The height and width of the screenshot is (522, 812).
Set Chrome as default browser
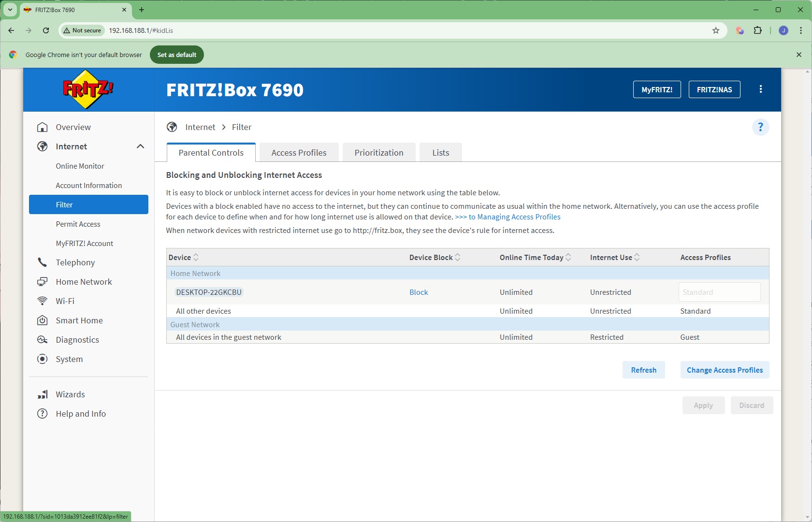tap(177, 55)
